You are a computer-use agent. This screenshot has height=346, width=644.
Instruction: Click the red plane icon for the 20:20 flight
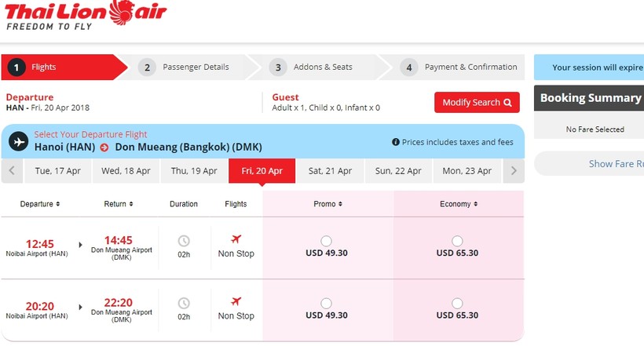236,302
